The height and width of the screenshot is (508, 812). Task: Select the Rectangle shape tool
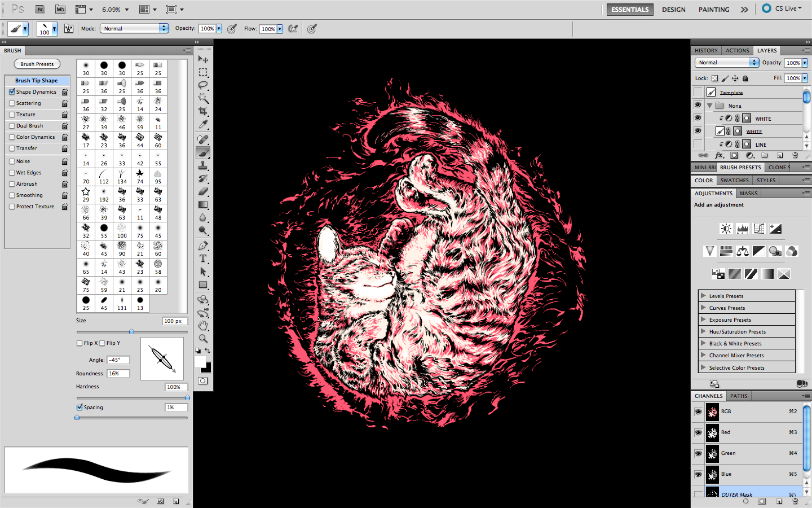[203, 284]
